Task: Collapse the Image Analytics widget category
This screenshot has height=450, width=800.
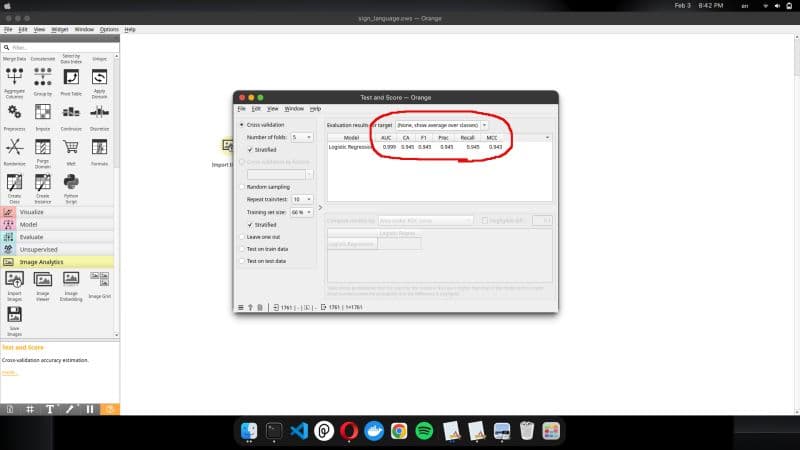Action: [57, 262]
